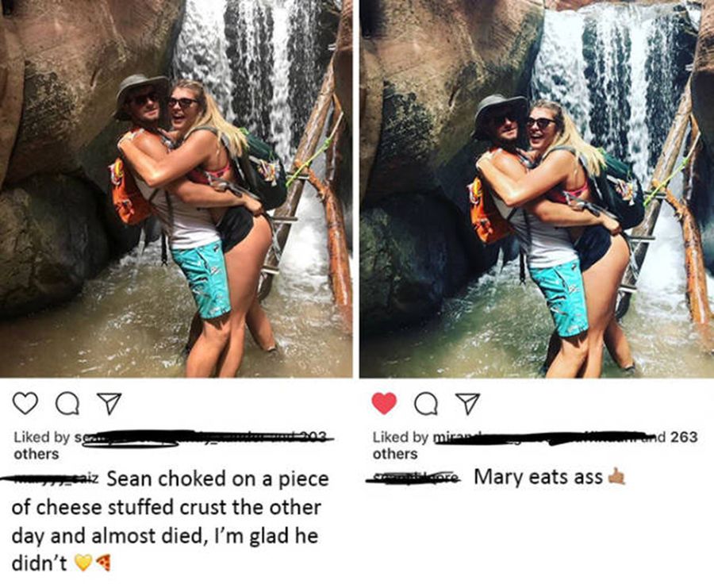Open comments on the Mary eats post
Viewport: 714px width, 588px height.
pos(424,404)
